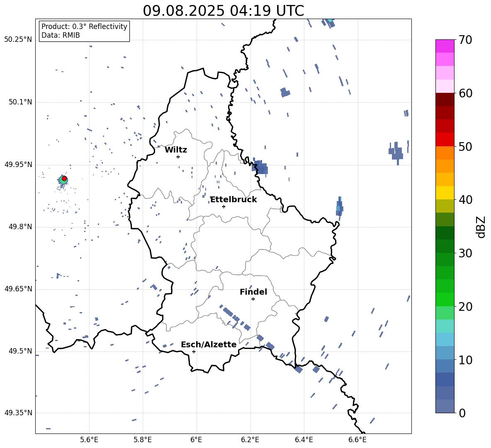Click the 30 colorbar tick label
Screen dimensions: 491x448
click(x=465, y=253)
